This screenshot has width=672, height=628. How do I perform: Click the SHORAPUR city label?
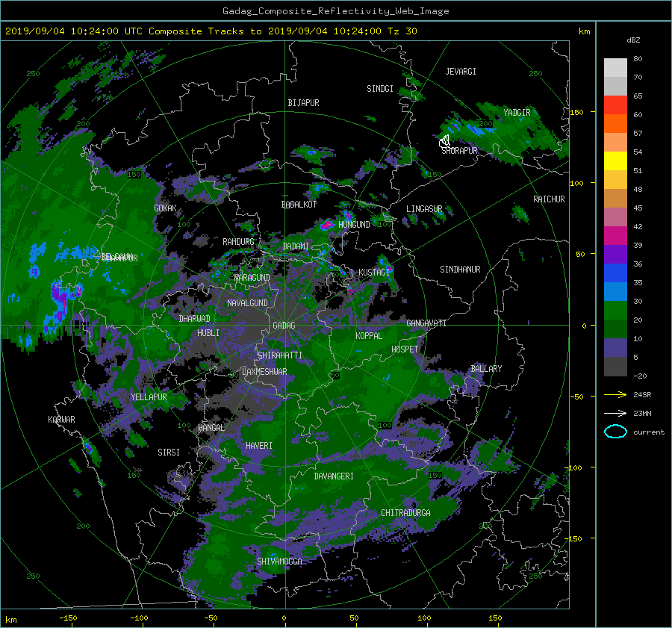[x=459, y=151]
